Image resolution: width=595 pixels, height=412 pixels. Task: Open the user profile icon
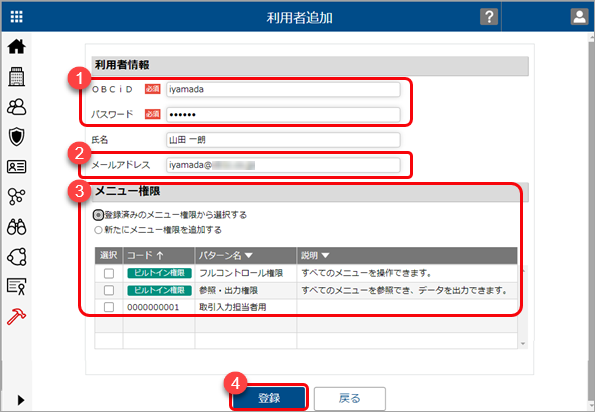pos(579,17)
